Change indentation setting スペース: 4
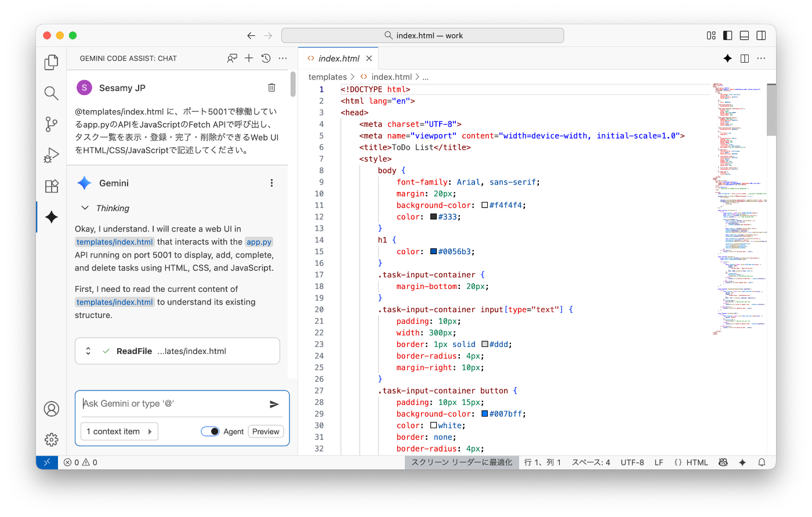 pos(591,462)
